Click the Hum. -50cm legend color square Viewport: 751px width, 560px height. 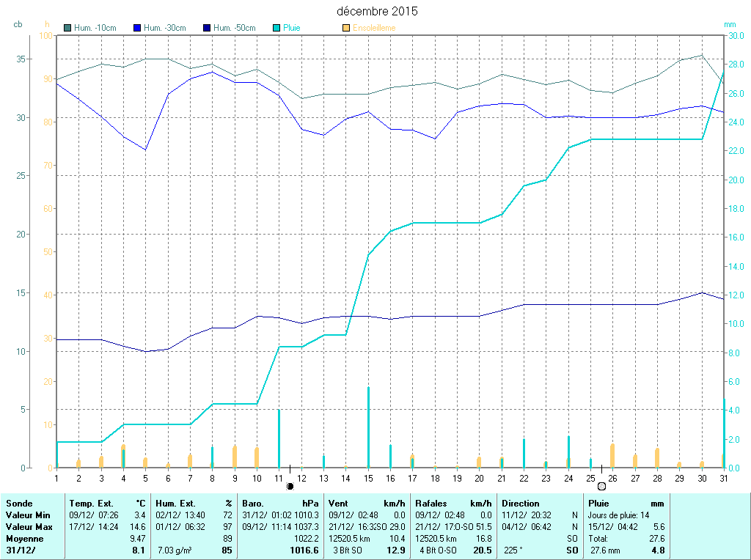[x=207, y=28]
